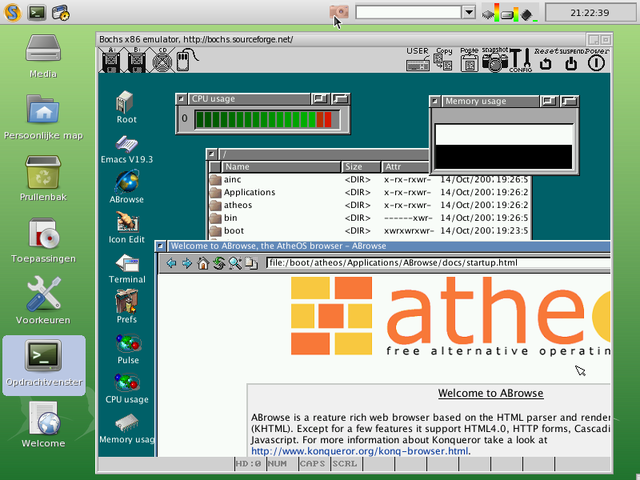640x480 pixels.
Task: Click ABrowse window title bar
Action: click(388, 246)
